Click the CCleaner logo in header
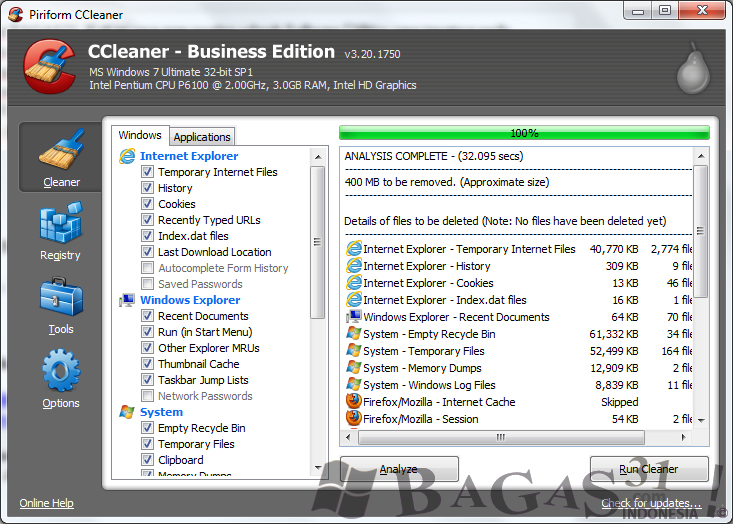 point(50,66)
